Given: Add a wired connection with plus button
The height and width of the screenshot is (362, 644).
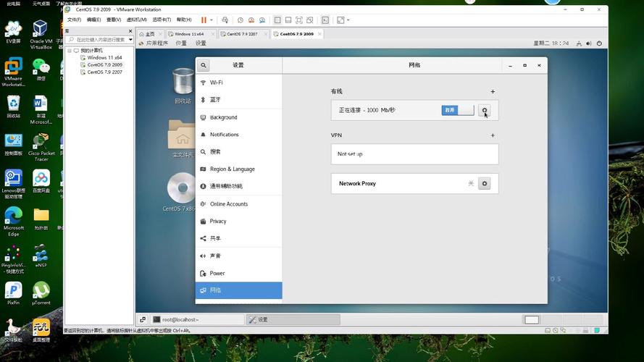Looking at the screenshot, I should (493, 92).
